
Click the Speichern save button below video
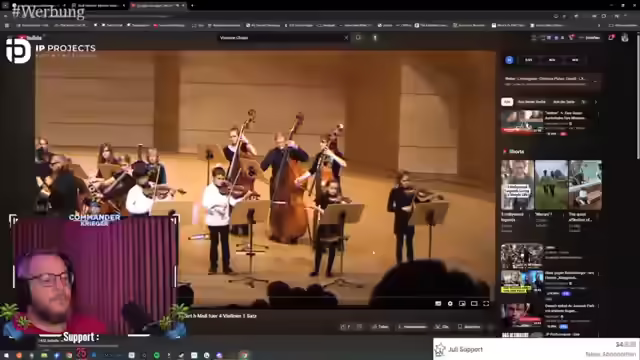pos(469,327)
